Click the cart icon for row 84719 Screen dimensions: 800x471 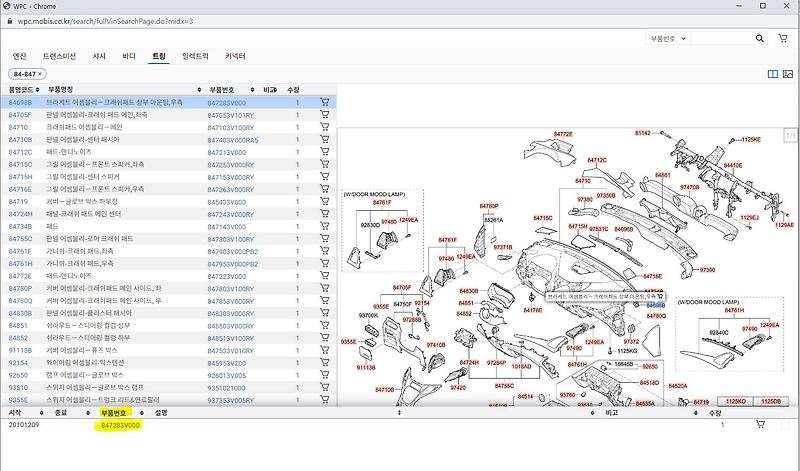324,201
